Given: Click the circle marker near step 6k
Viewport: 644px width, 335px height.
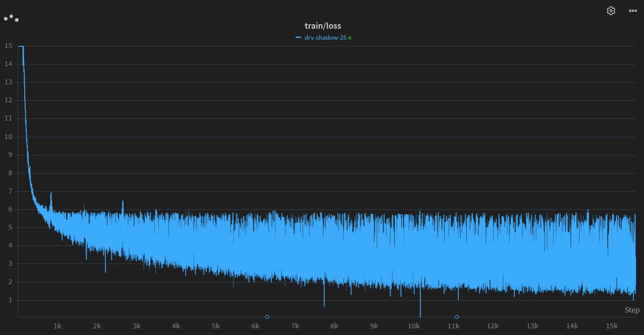Looking at the screenshot, I should click(267, 317).
